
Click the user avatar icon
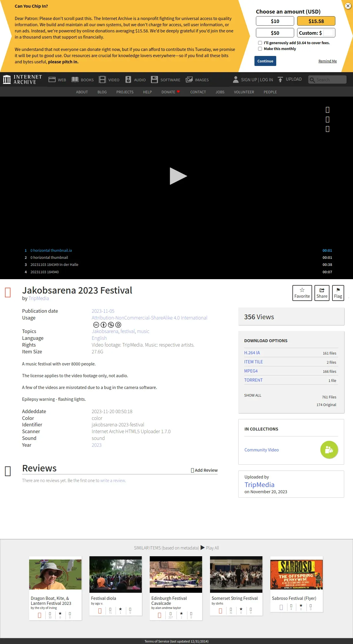236,80
